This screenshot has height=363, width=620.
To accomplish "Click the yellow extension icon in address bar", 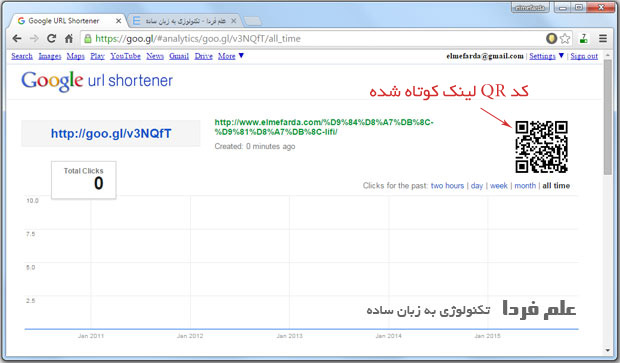I will point(551,38).
